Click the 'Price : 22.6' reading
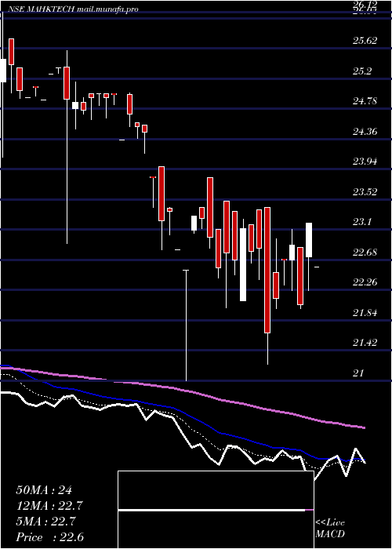This screenshot has width=392, height=549. [x=49, y=537]
